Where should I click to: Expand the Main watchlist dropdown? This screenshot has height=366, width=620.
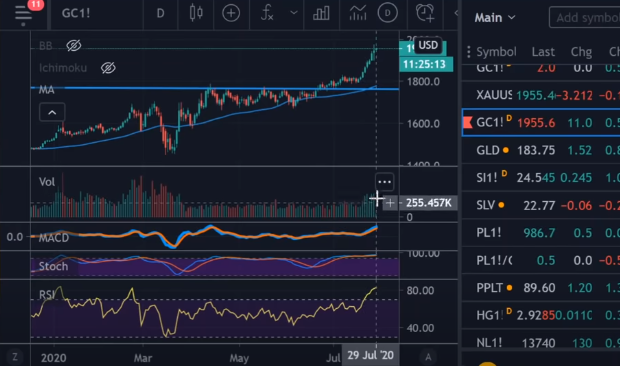(495, 18)
